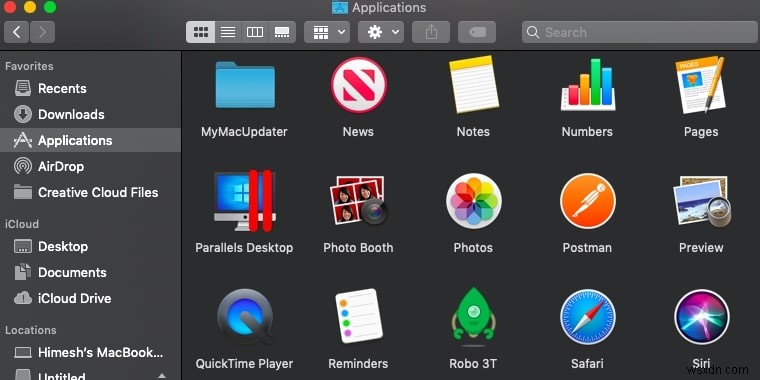The width and height of the screenshot is (760, 380).
Task: Open the Pages app icon
Action: click(701, 85)
